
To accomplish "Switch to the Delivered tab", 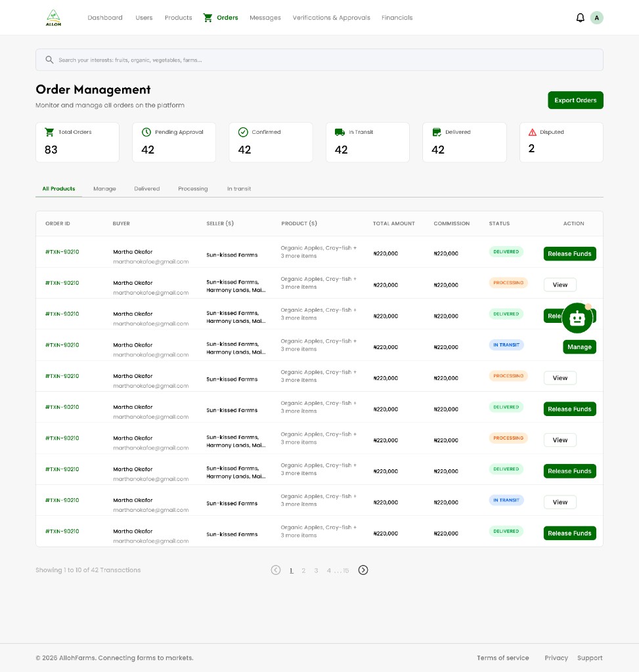I will (x=146, y=188).
